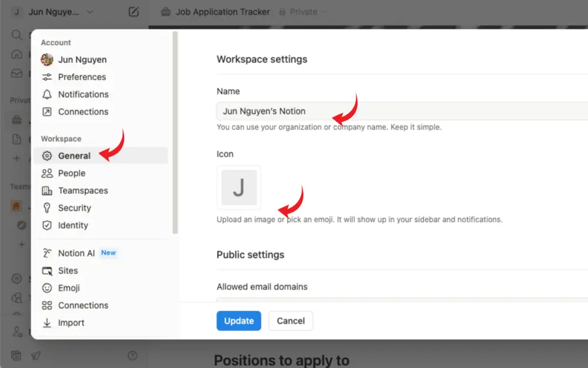The height and width of the screenshot is (368, 588).
Task: Open Notifications settings
Action: point(101,94)
